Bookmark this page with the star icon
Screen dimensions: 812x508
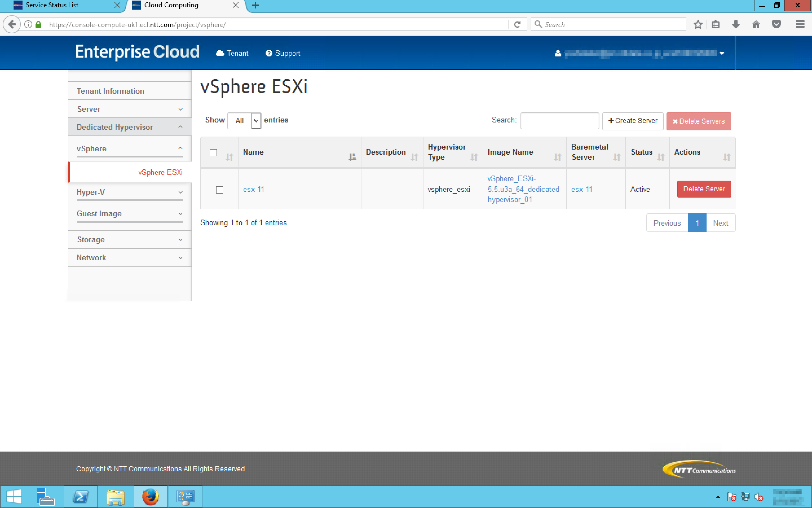[698, 25]
